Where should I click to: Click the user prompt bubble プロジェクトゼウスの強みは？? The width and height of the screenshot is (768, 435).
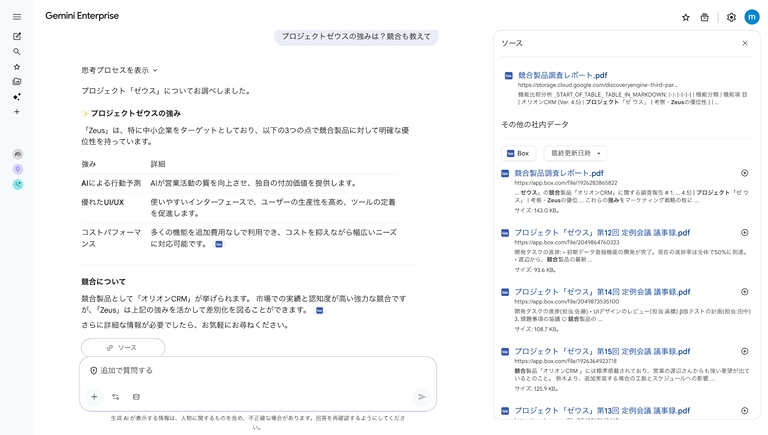click(x=356, y=36)
